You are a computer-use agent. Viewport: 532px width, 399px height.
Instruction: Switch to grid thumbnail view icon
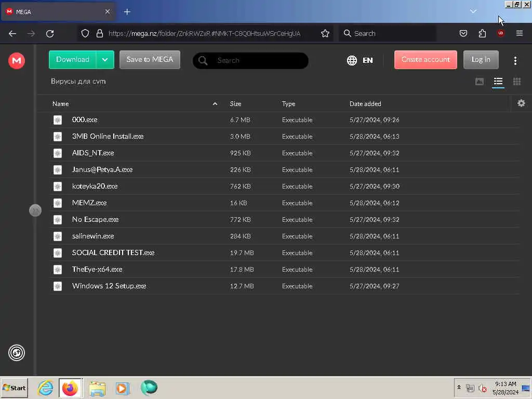[x=516, y=82]
